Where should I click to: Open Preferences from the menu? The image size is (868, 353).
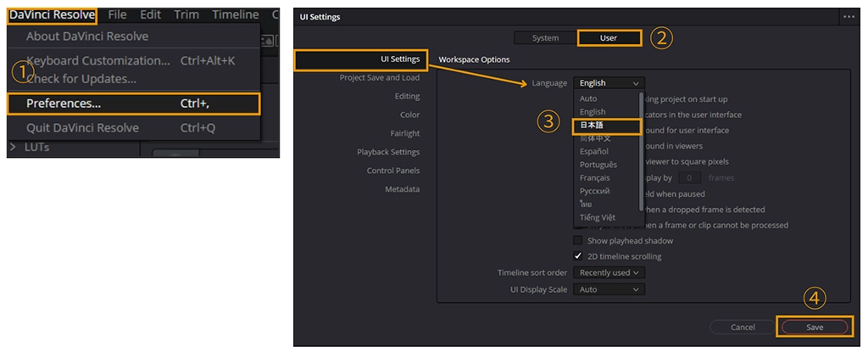point(133,104)
